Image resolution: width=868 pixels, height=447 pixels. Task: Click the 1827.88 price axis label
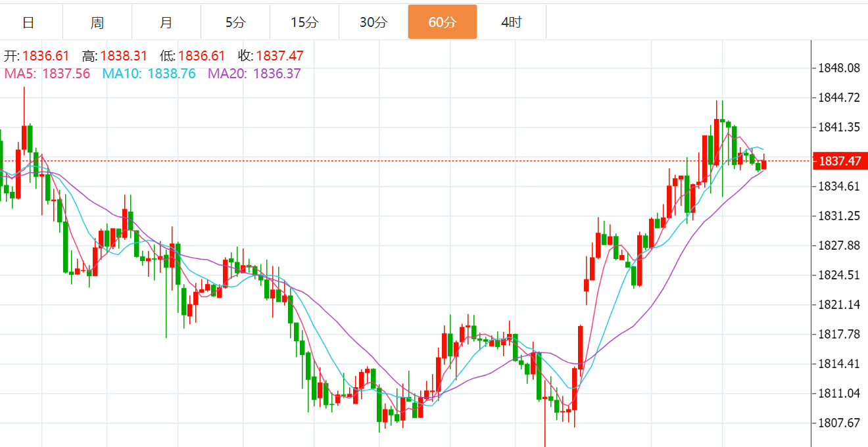[x=838, y=245]
